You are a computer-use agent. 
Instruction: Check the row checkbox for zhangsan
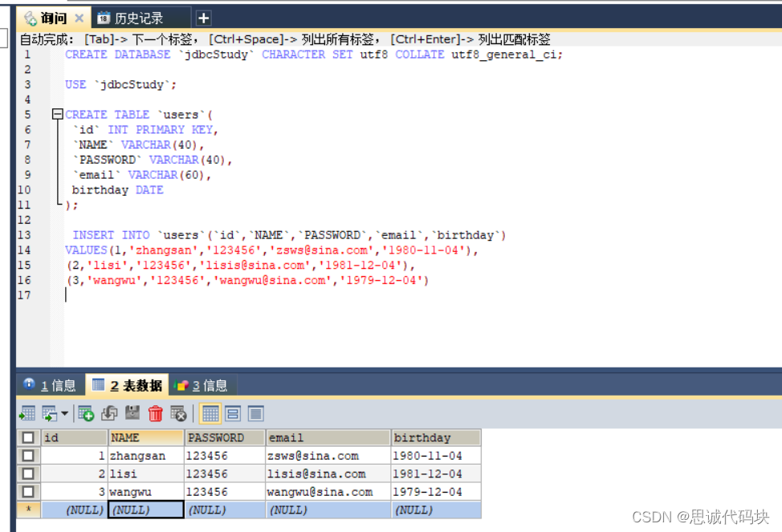tap(28, 456)
